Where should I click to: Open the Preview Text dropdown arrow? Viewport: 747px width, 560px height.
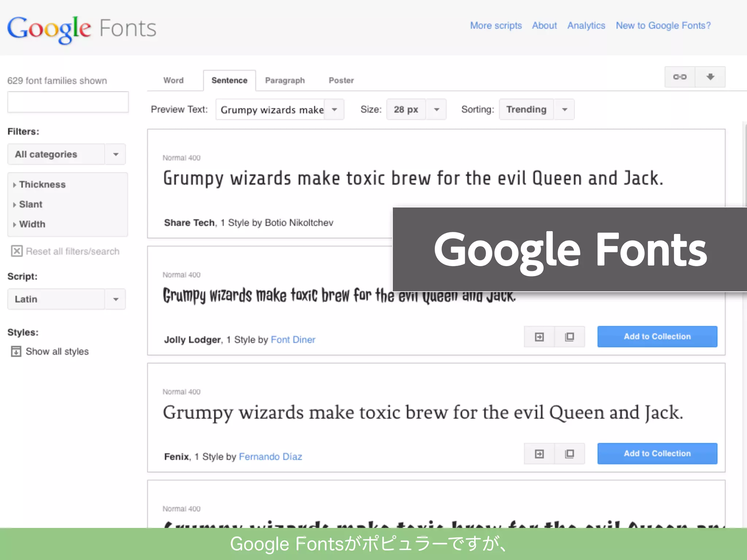(x=334, y=109)
